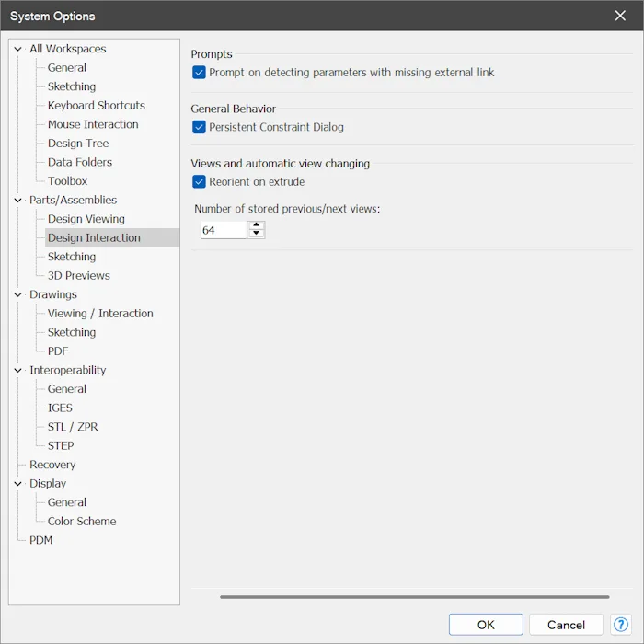Select Design Interaction entry
The width and height of the screenshot is (644, 644).
(x=94, y=237)
